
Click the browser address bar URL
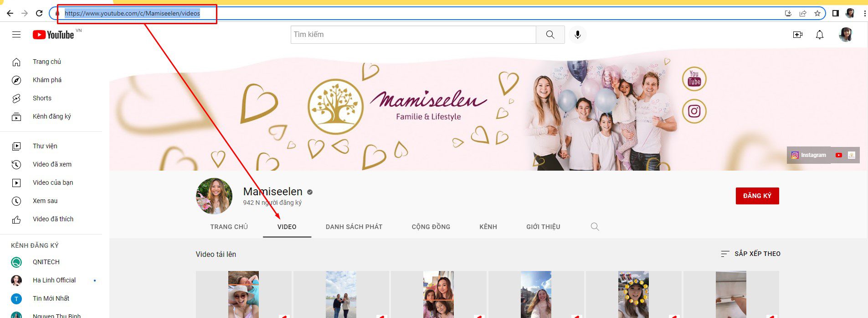[x=132, y=13]
